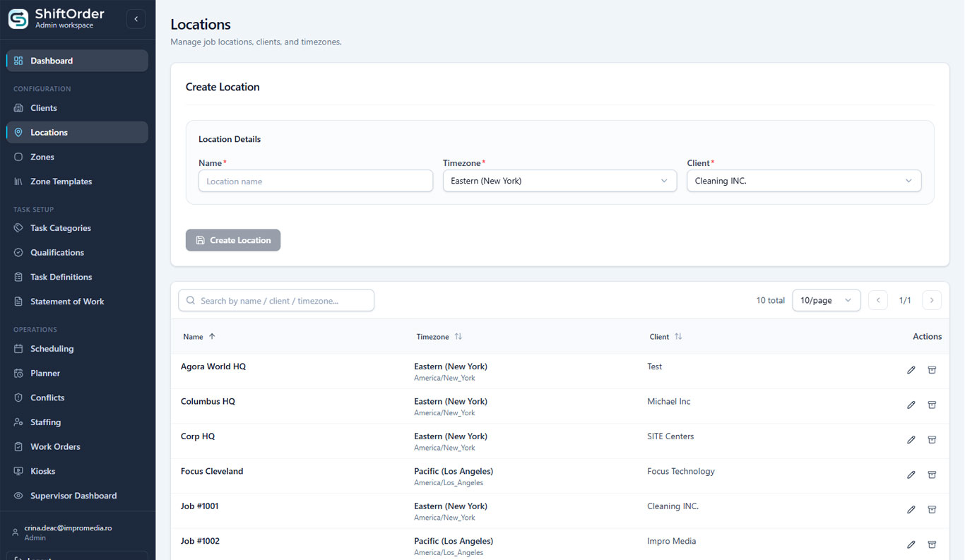The height and width of the screenshot is (560, 965).
Task: Click the '10 total' count text
Action: (x=771, y=300)
